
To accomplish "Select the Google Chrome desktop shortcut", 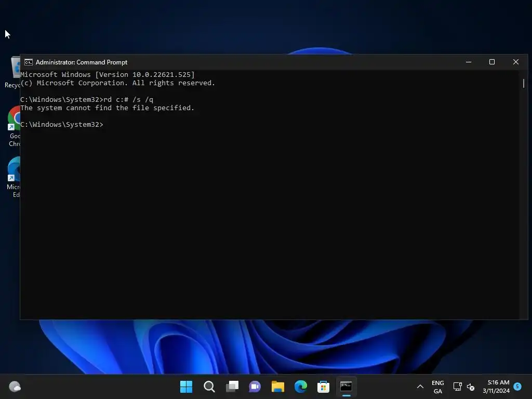I will click(14, 126).
